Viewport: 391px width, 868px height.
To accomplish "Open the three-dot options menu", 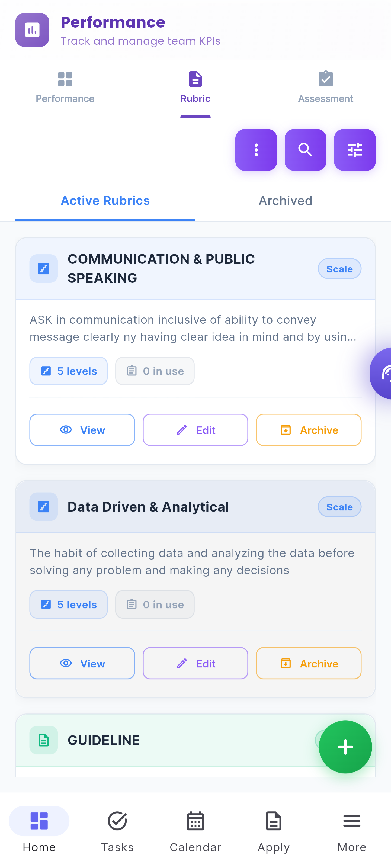I will [256, 150].
